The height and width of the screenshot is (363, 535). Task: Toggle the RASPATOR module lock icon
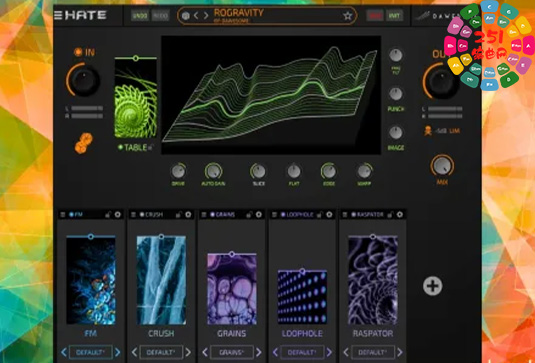(x=390, y=215)
